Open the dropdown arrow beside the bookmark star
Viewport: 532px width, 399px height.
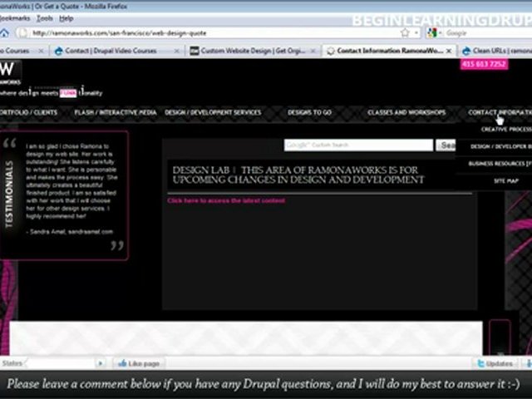pos(416,33)
